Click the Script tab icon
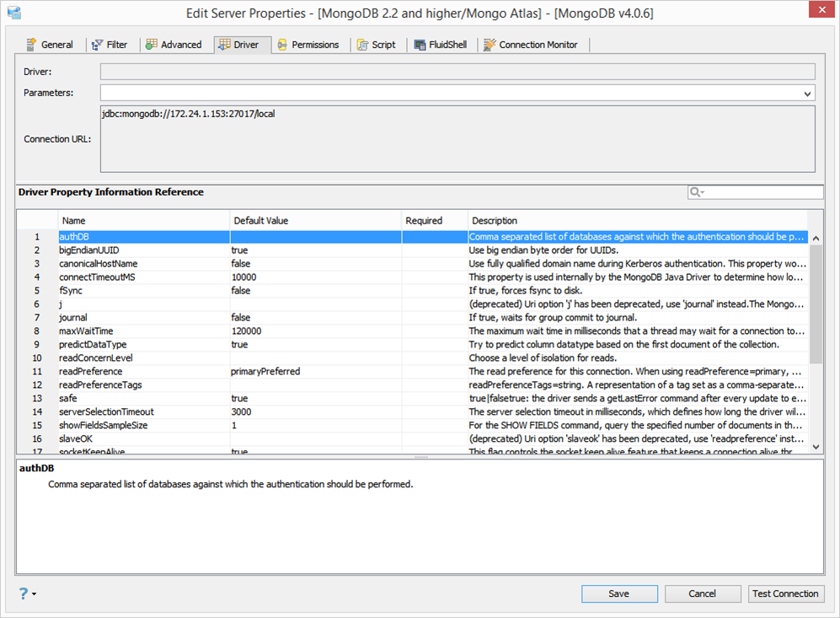 point(362,45)
